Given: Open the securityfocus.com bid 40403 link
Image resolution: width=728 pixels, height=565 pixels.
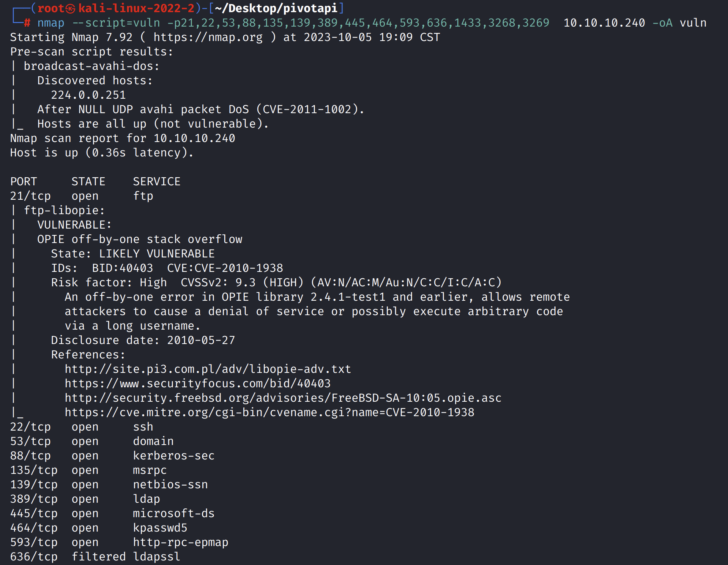Looking at the screenshot, I should 197,384.
